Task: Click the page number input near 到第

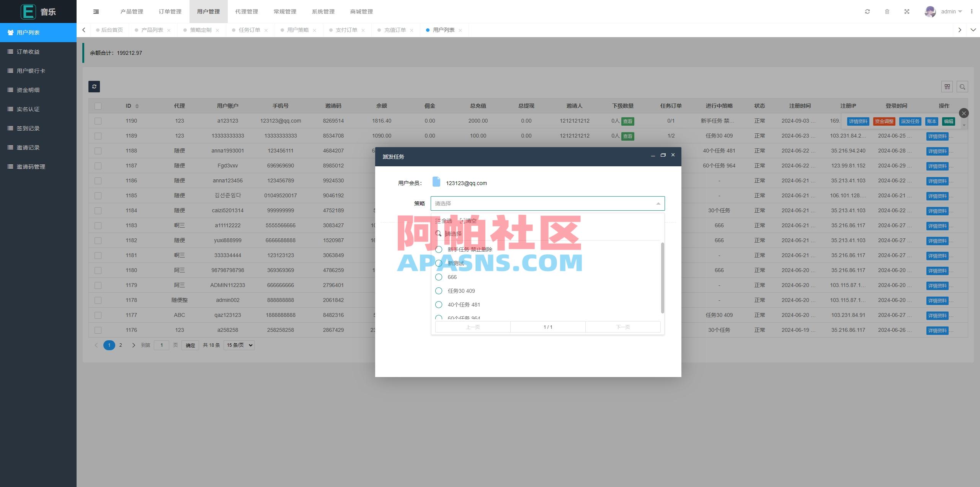Action: click(162, 345)
